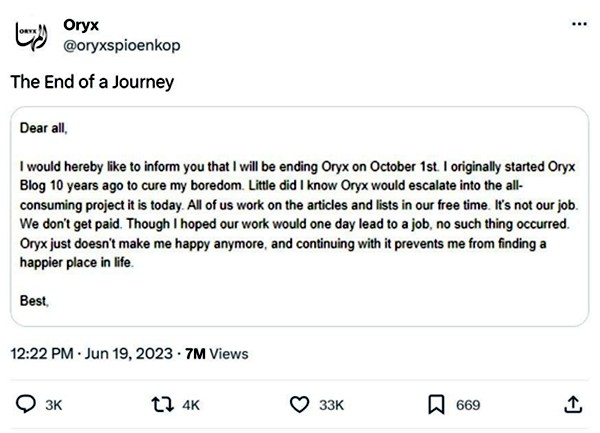Like the tweet with the heart icon
Image resolution: width=600 pixels, height=433 pixels.
click(x=299, y=404)
